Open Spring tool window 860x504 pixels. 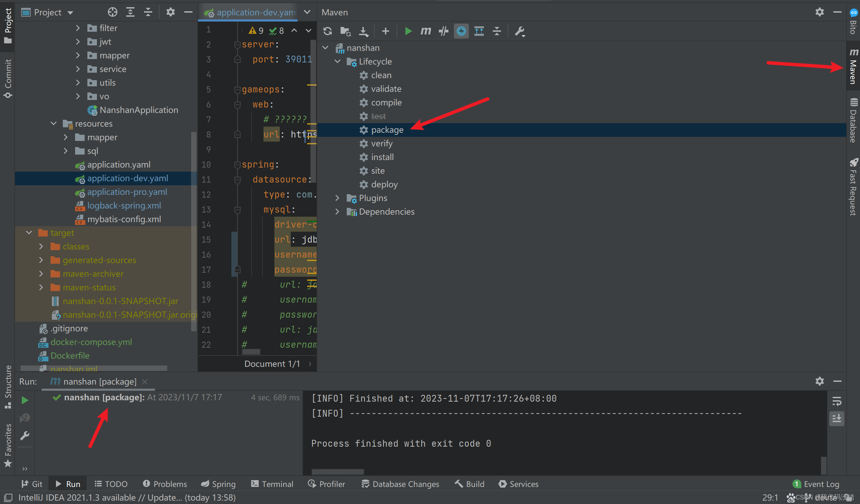(x=218, y=484)
